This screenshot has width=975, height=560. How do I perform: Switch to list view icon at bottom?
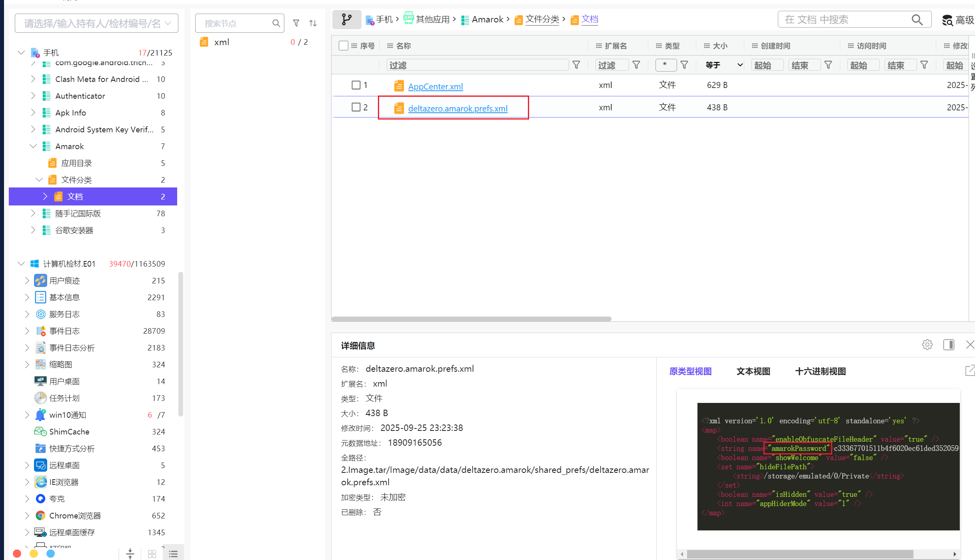[x=173, y=554]
